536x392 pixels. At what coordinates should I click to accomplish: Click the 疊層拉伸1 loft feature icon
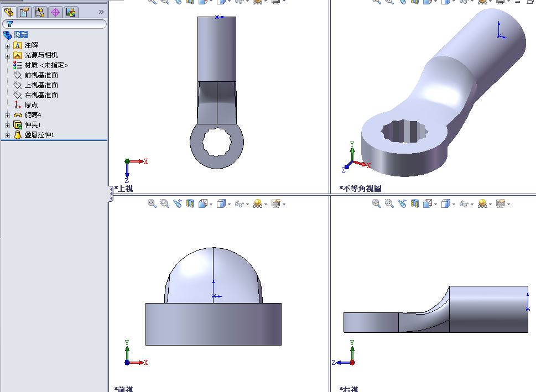coord(18,135)
